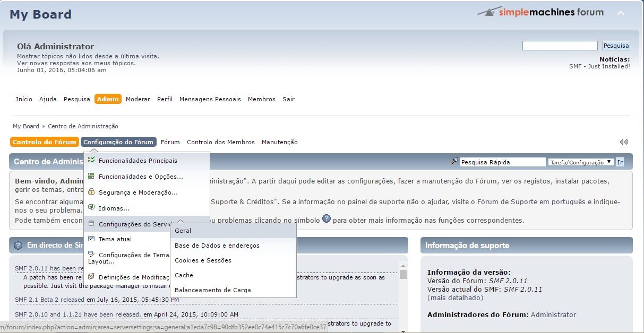The image size is (644, 333).
Task: Open the Configuração do Fórum tab
Action: pyautogui.click(x=118, y=142)
